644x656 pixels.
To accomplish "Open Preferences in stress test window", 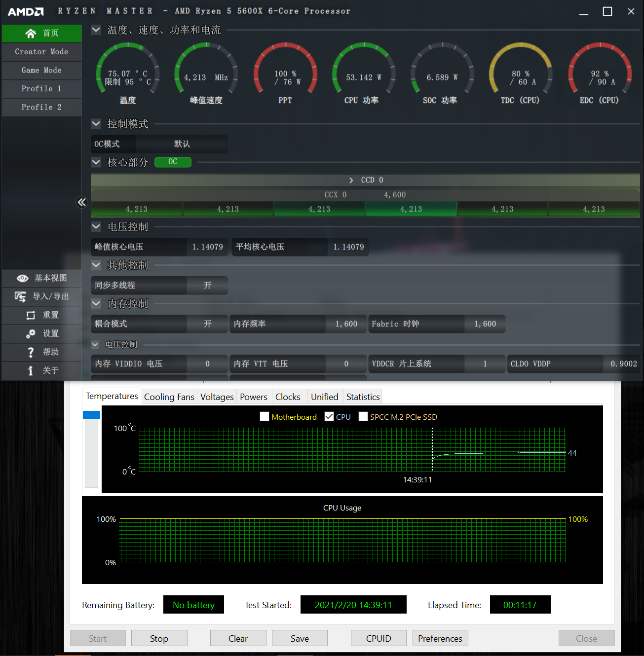I will tap(440, 638).
